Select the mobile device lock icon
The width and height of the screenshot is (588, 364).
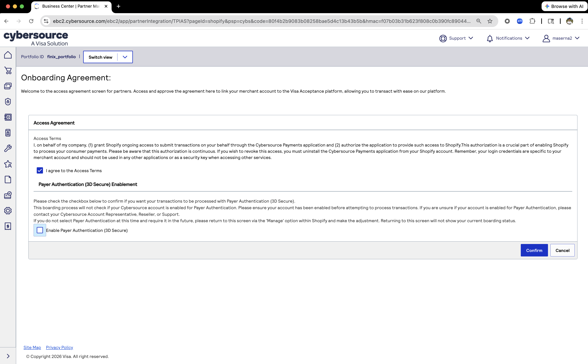8,133
